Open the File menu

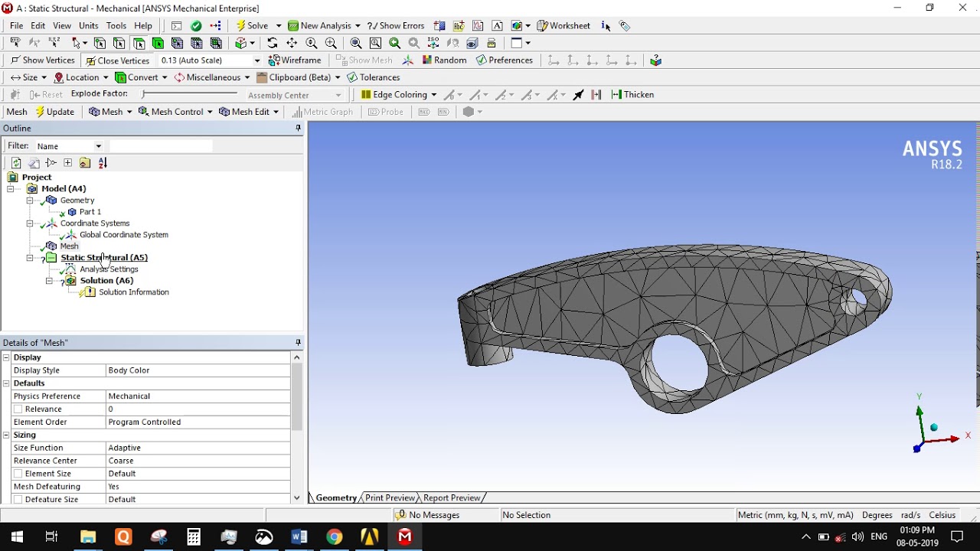click(16, 25)
